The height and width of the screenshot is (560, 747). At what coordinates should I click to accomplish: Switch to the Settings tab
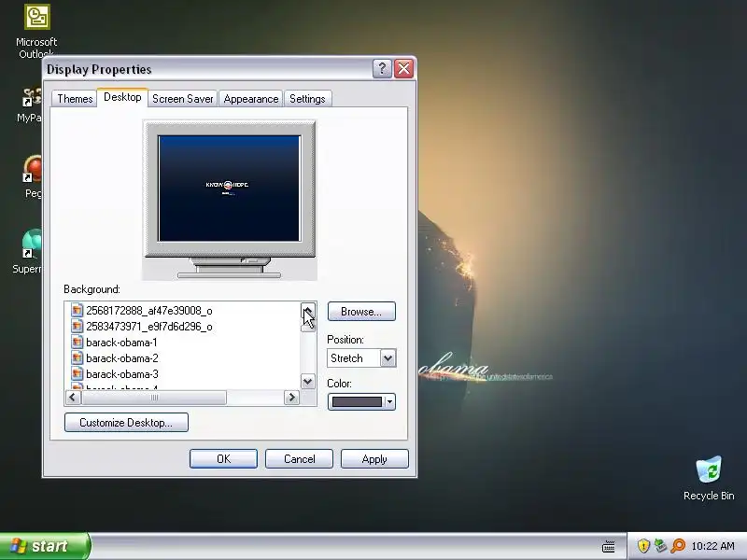[x=307, y=99]
